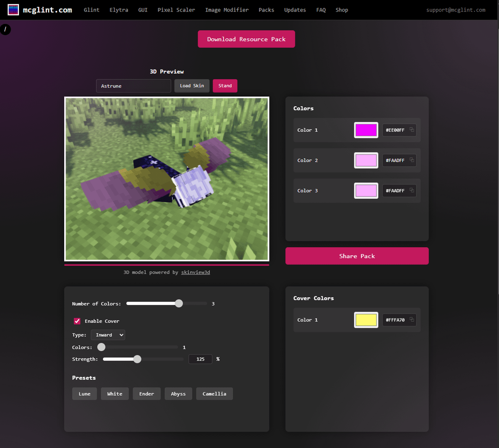Image resolution: width=499 pixels, height=448 pixels.
Task: Uncheck the Enable Cover checkbox
Action: point(77,321)
